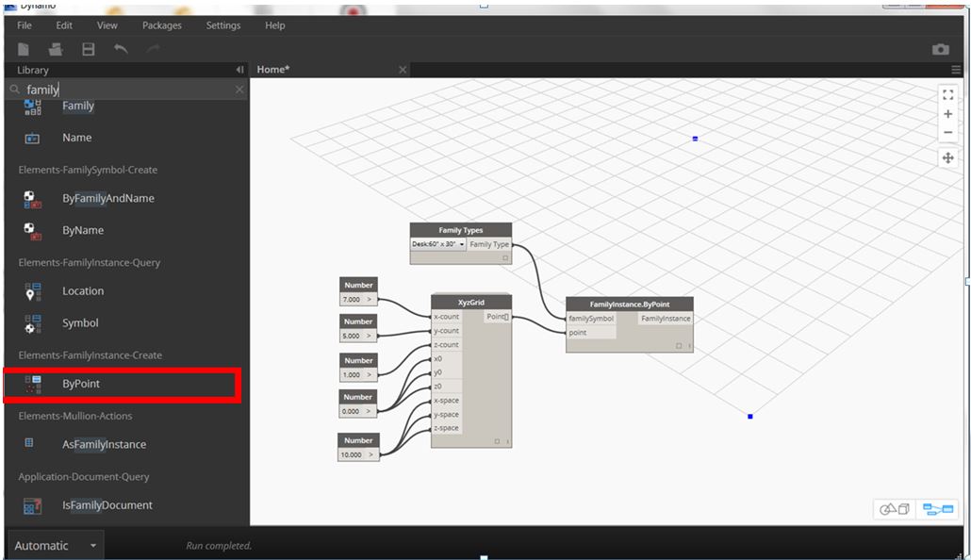Select the ByPoint node in the library
The width and height of the screenshot is (971, 560).
coord(80,384)
